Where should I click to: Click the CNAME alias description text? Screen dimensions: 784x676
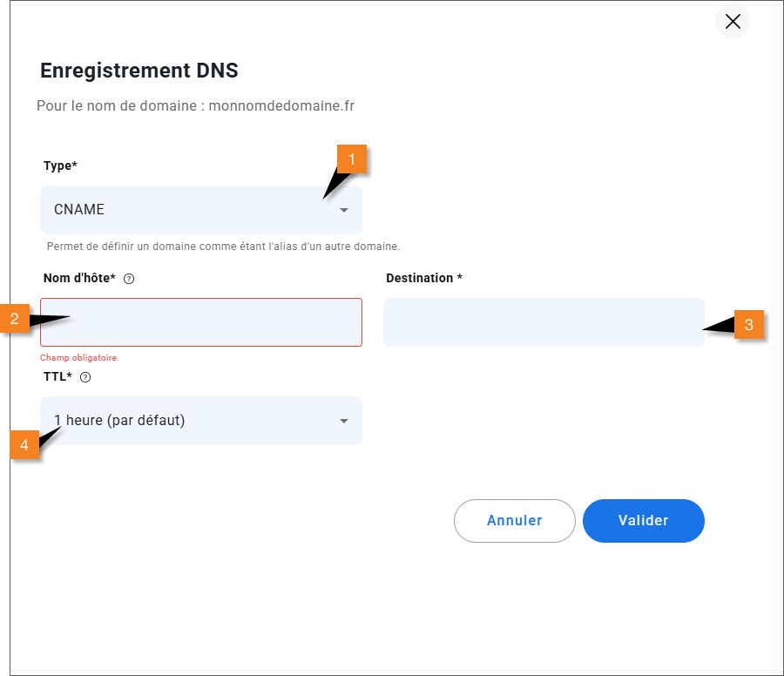[x=223, y=246]
